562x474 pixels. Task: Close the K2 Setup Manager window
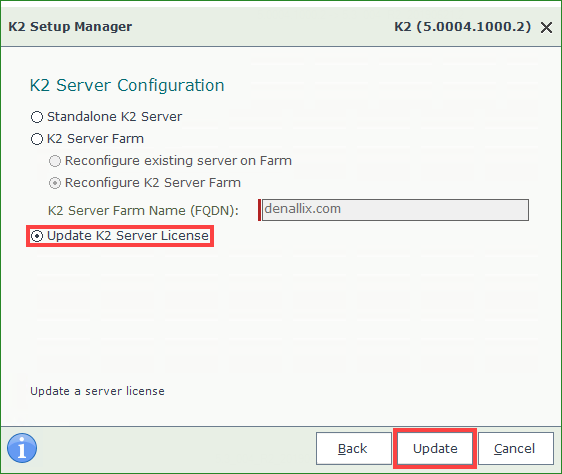point(546,28)
